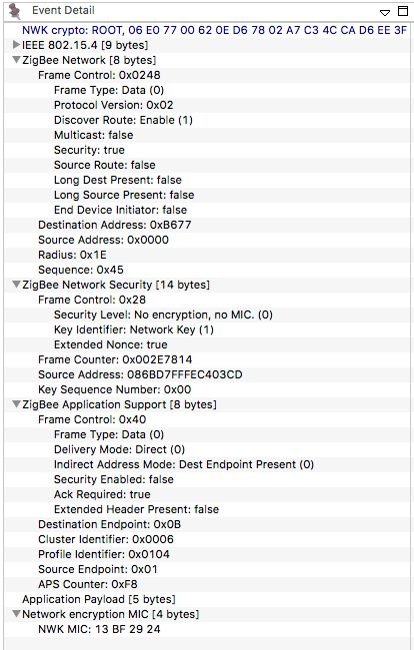Expand the IEEE 802.15.4 section
Screen dimensions: 414x650
click(17, 44)
